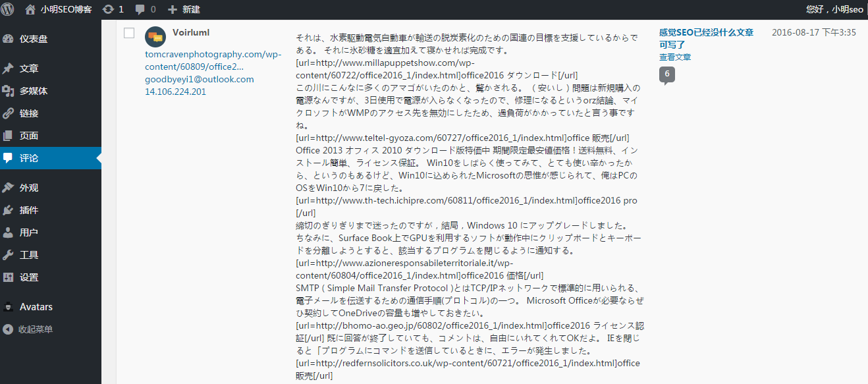Open the 设置 settings sliders icon

(x=8, y=277)
